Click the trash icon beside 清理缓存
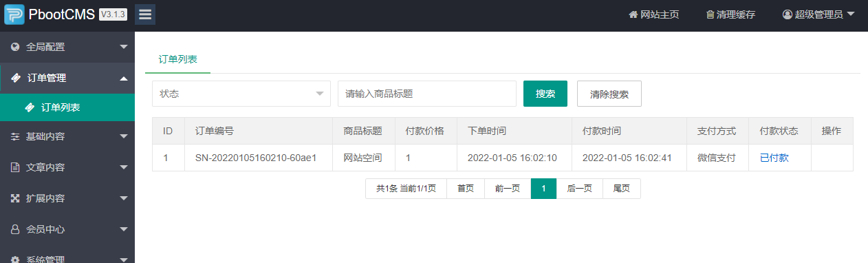868x263 pixels. [x=710, y=14]
